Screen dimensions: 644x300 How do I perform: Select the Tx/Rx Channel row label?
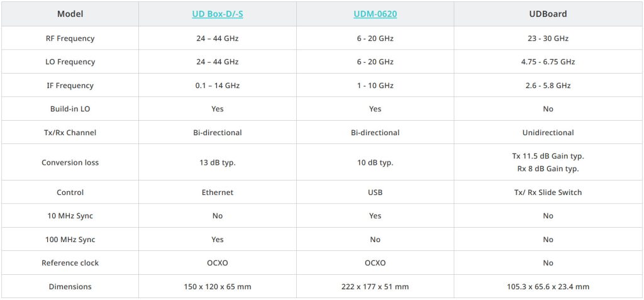point(70,133)
